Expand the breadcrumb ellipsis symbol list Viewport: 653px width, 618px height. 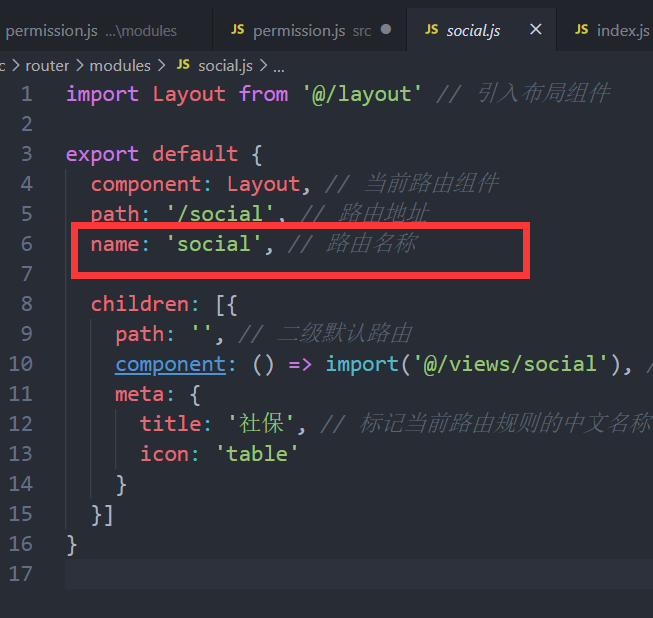[279, 66]
